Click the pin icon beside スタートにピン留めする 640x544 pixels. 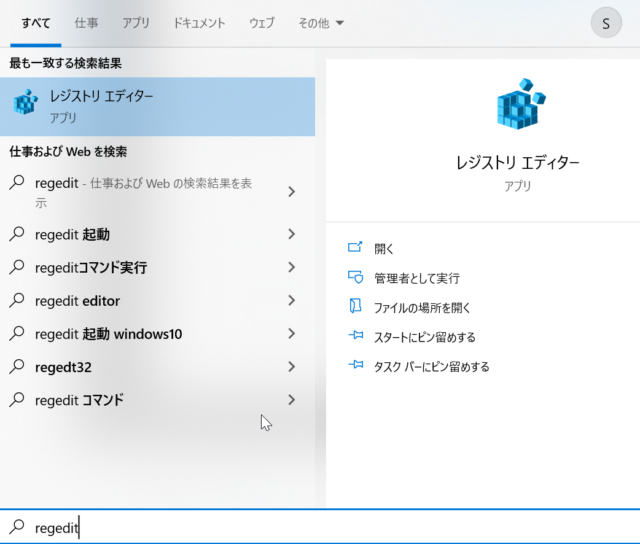(356, 335)
